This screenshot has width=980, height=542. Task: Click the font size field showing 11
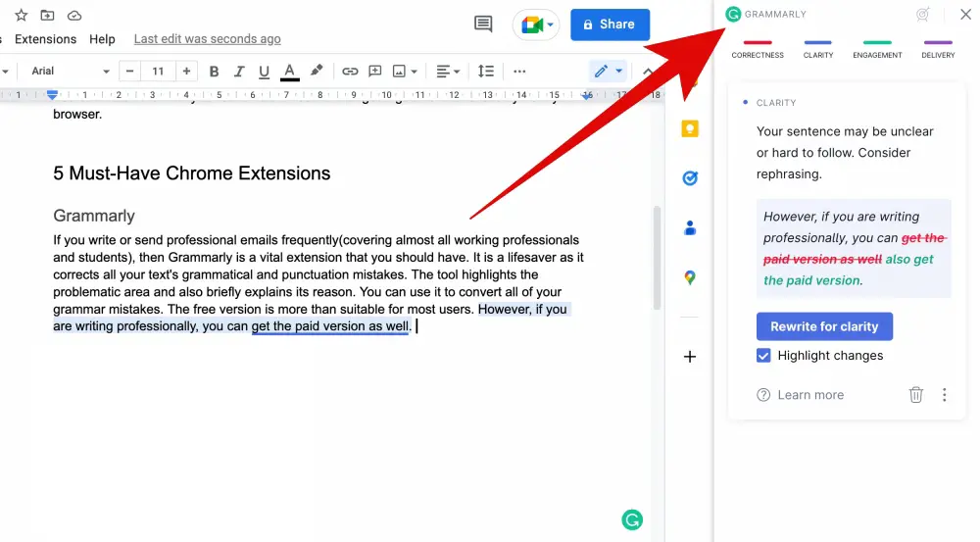coord(158,72)
